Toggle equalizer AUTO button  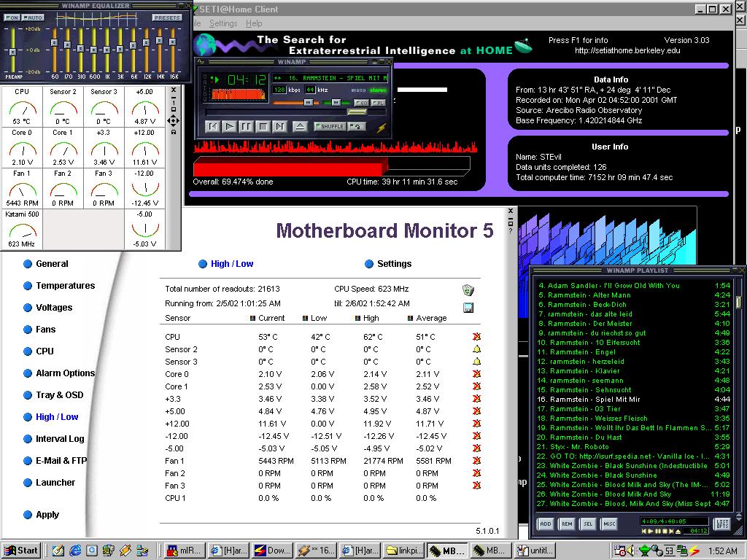[34, 17]
